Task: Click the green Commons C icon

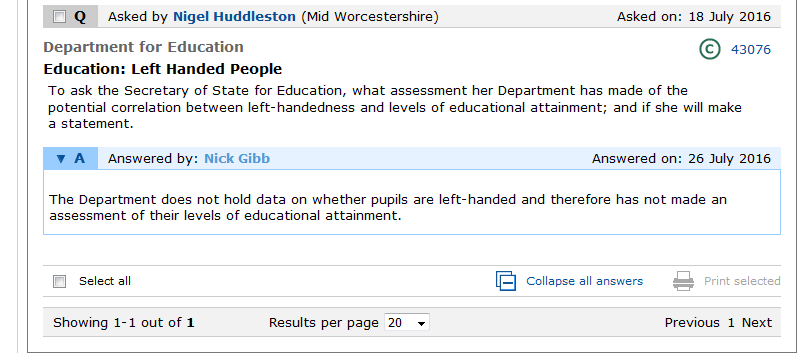Action: [709, 49]
